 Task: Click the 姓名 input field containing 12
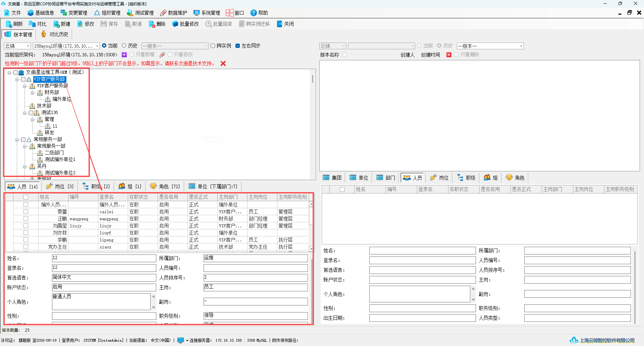pos(104,258)
